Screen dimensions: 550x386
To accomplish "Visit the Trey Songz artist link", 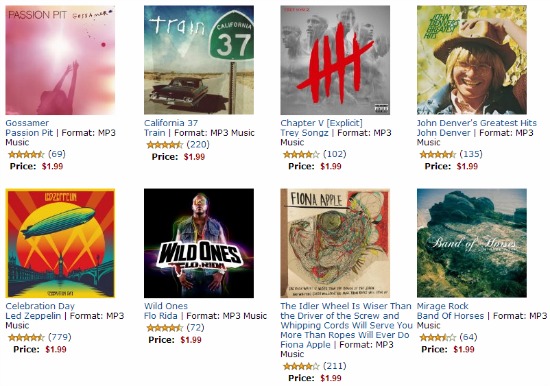I will 304,133.
